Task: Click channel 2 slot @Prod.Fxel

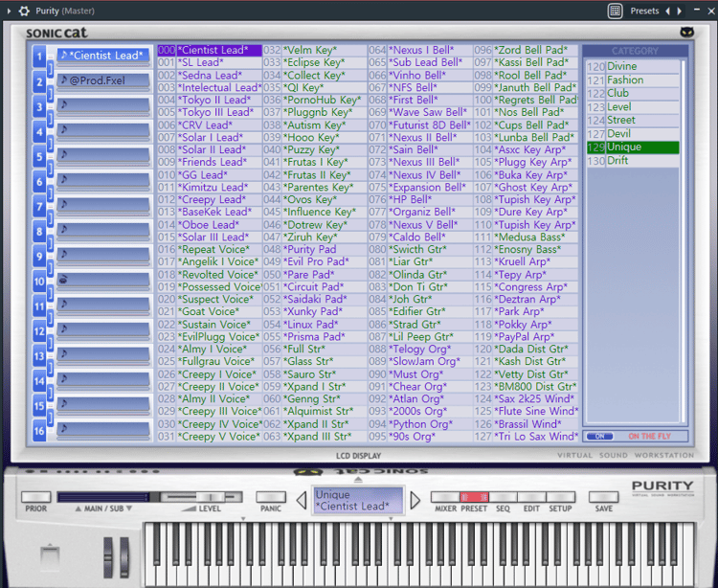Action: point(104,80)
